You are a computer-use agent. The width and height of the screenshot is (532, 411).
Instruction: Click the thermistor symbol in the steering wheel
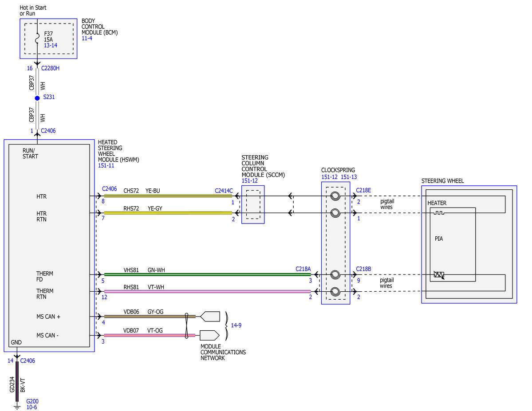tap(439, 275)
